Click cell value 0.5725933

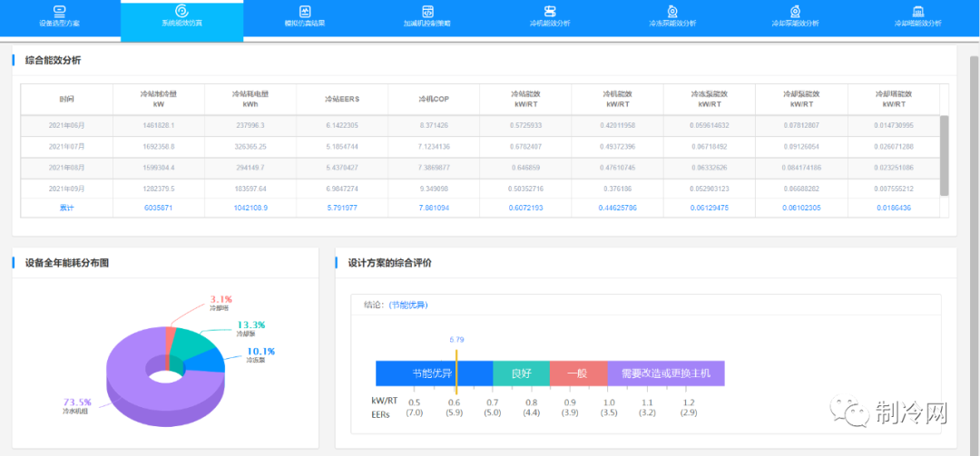click(x=525, y=125)
